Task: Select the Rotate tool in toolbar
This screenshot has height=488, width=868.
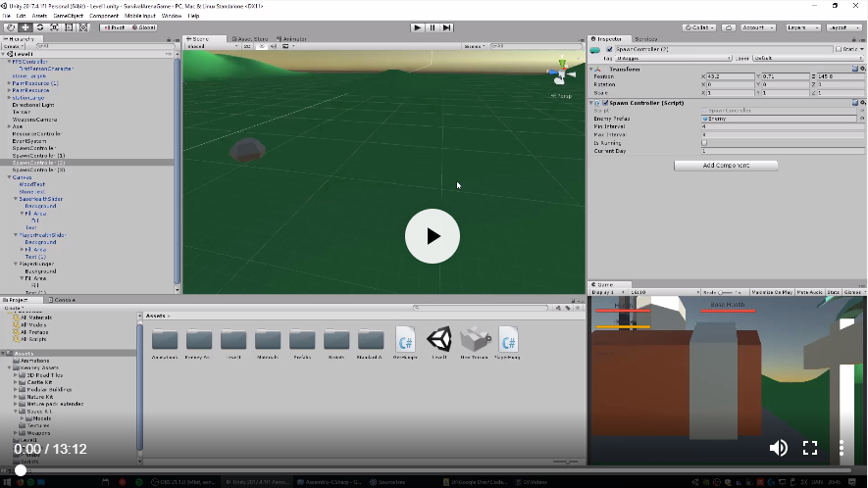Action: pos(40,27)
